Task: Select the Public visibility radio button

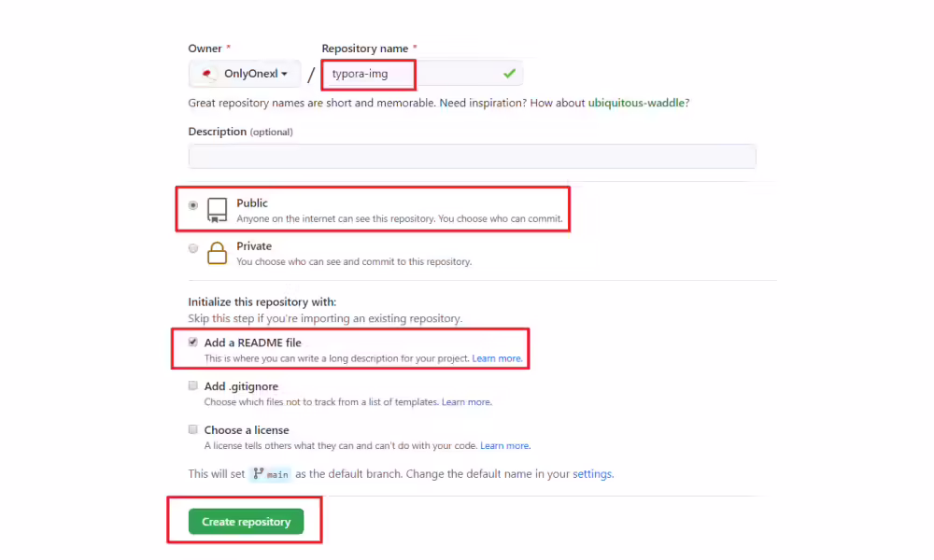Action: 193,205
